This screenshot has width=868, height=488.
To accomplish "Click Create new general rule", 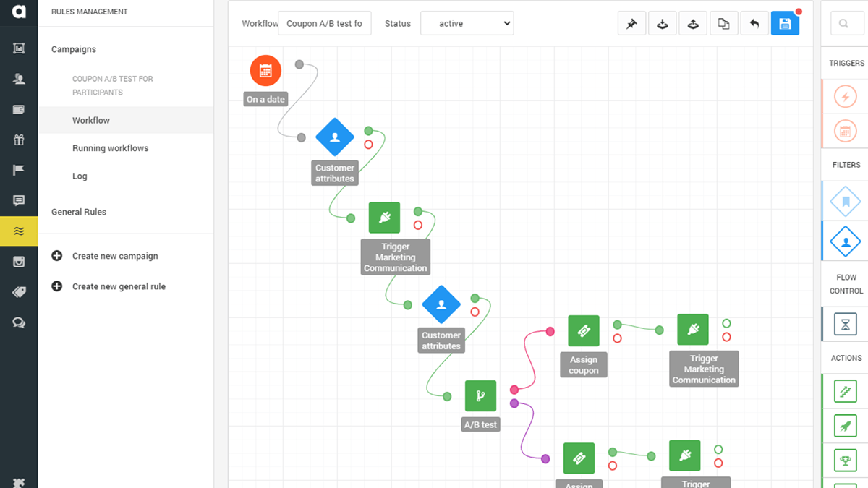I will click(x=119, y=286).
